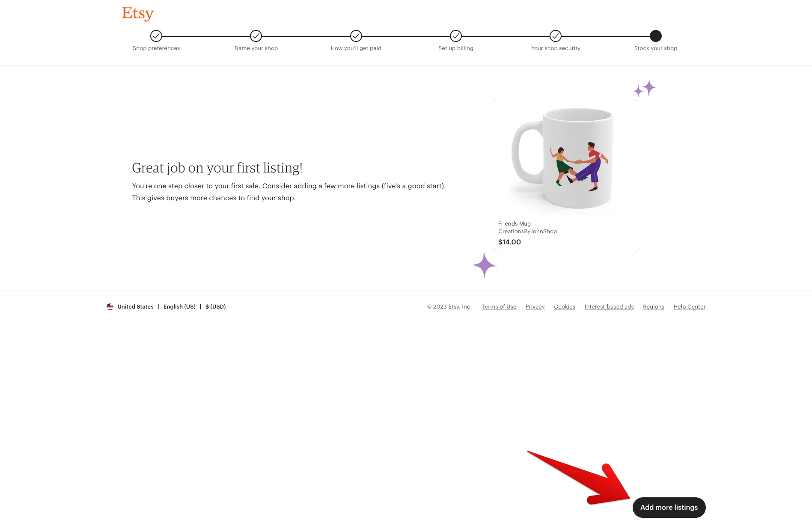The height and width of the screenshot is (523, 812).
Task: Open the Cookies link
Action: click(x=565, y=306)
